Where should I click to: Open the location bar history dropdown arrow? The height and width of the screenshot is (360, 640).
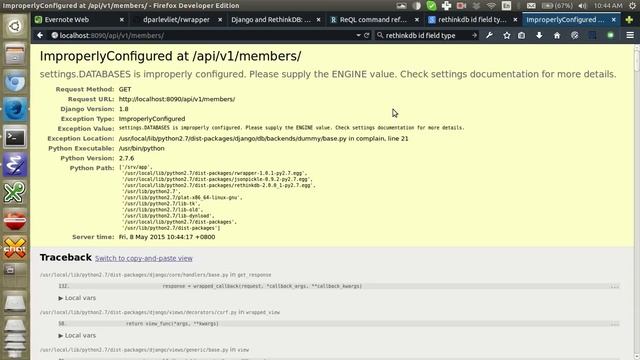[358, 36]
